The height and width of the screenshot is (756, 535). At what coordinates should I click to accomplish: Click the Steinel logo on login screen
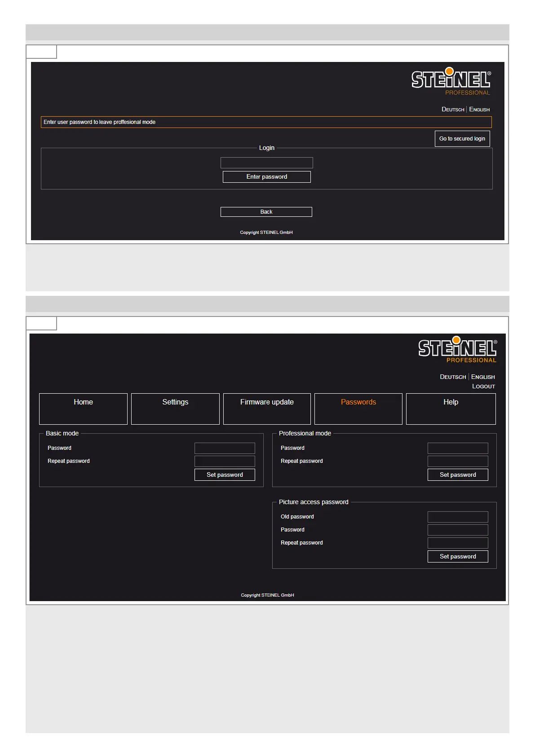click(451, 81)
